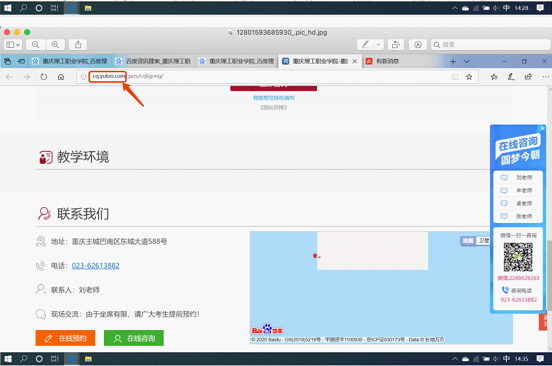Viewport: 552px width, 366px height.
Task: Chat with 桑老师 in consult panel
Action: pyautogui.click(x=518, y=203)
